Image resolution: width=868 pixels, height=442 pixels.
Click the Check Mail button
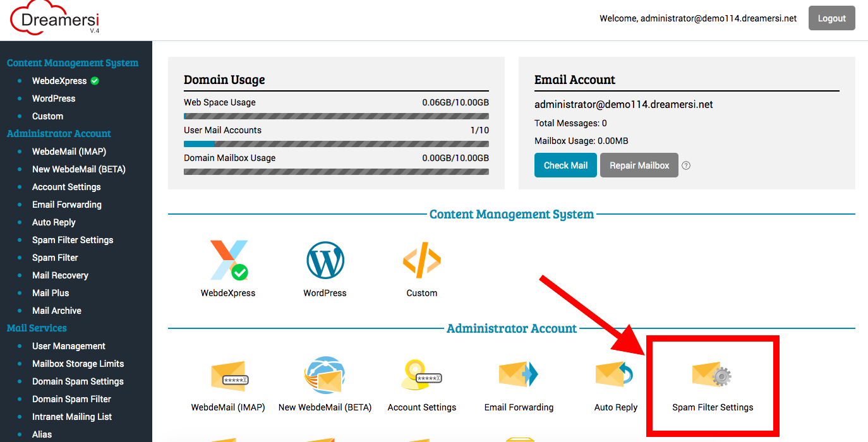tap(565, 165)
